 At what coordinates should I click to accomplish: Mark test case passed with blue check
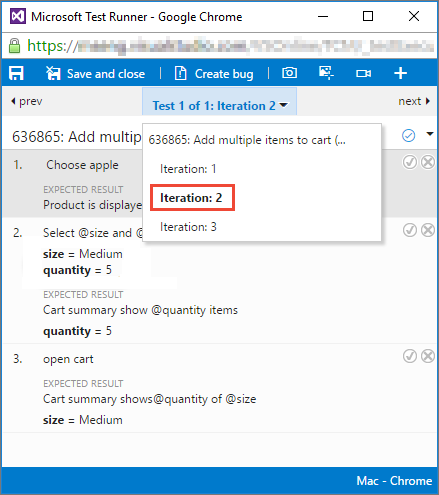[408, 135]
